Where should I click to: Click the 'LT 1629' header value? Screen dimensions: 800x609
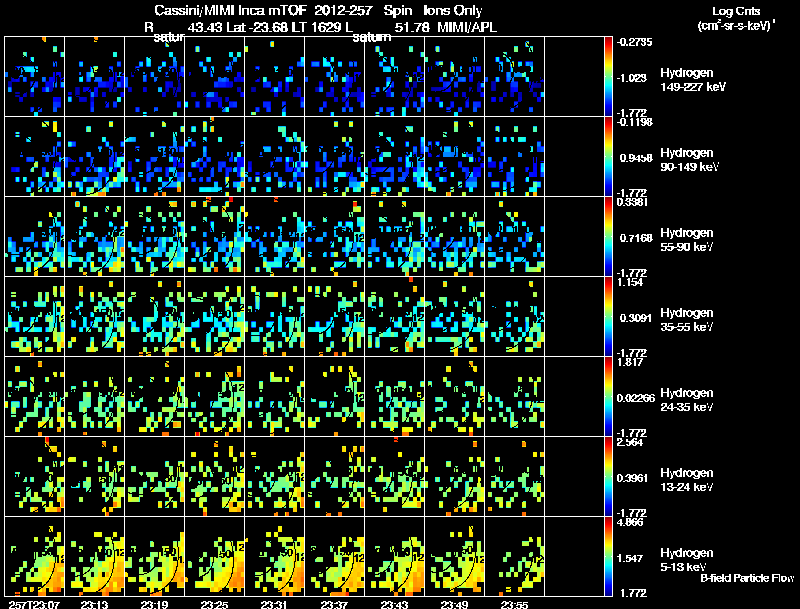pyautogui.click(x=315, y=27)
